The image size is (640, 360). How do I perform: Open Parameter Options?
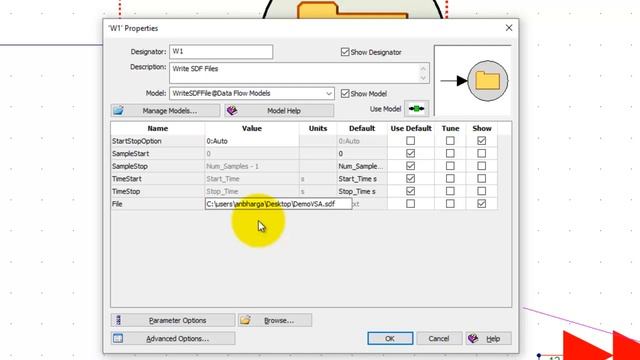[x=173, y=320]
